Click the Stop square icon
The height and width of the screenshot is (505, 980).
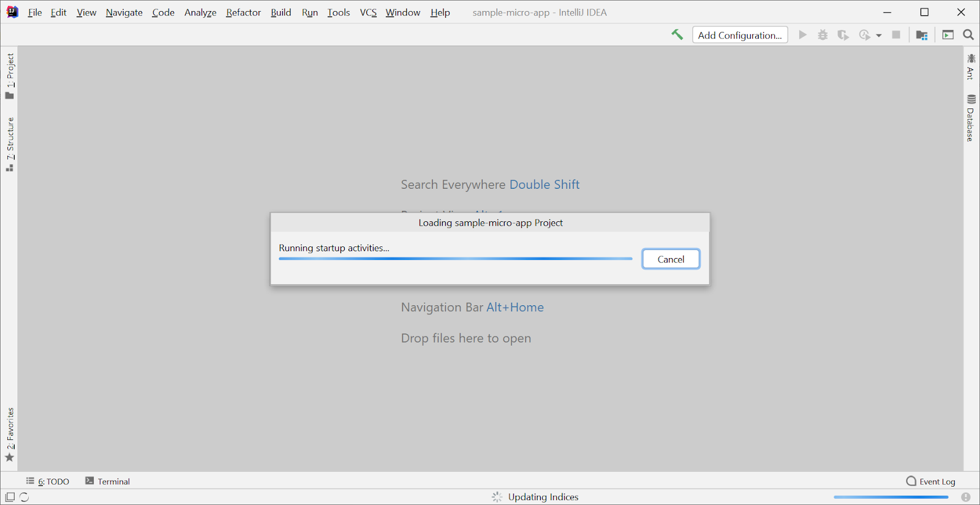[x=896, y=35]
